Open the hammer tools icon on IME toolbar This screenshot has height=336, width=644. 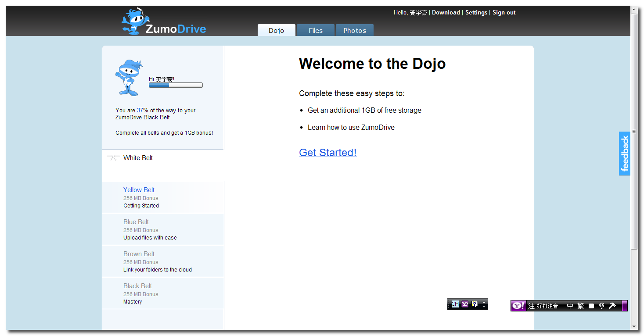pos(612,306)
